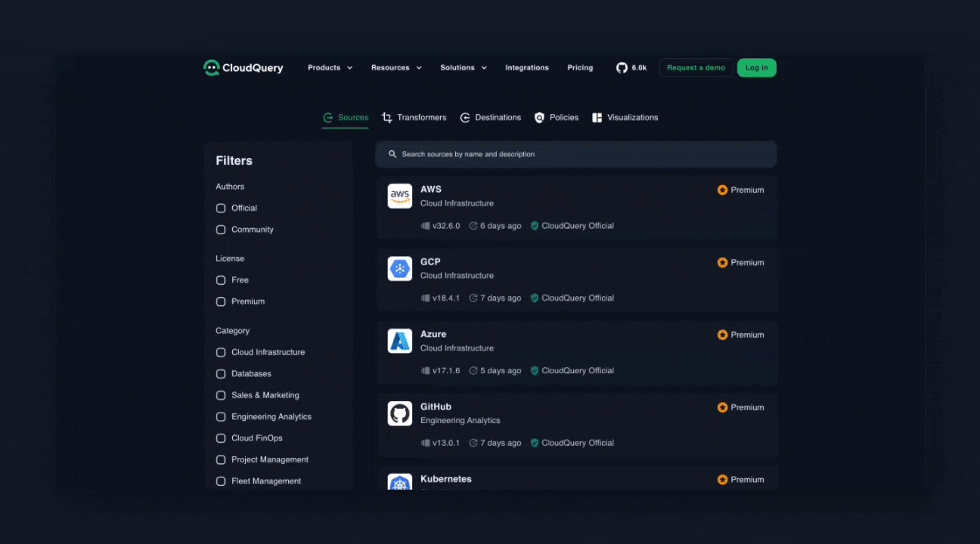This screenshot has height=544, width=980.
Task: Check the Cloud Infrastructure category
Action: [221, 353]
